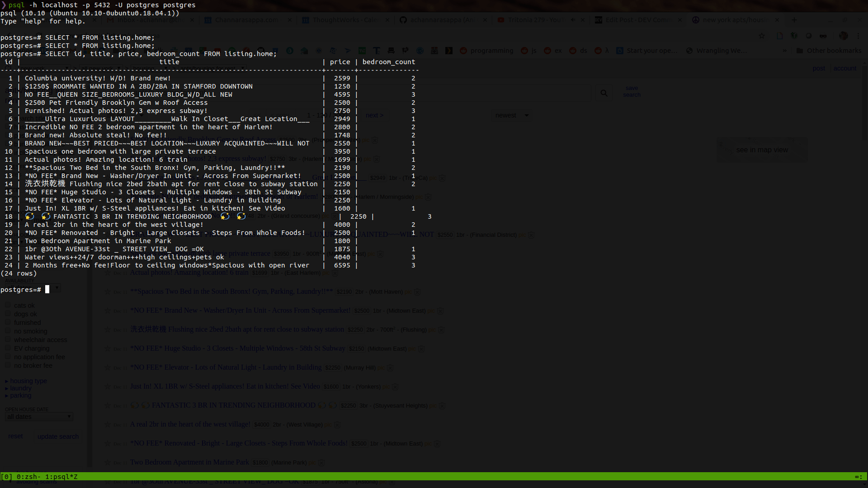The height and width of the screenshot is (488, 868).
Task: Tick the no broker fee checkbox
Action: tap(8, 365)
